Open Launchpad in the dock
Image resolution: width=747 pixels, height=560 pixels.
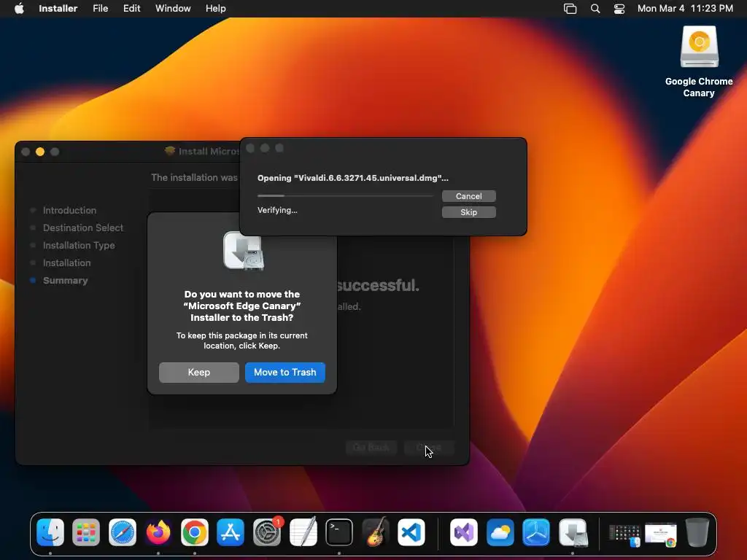pos(86,532)
